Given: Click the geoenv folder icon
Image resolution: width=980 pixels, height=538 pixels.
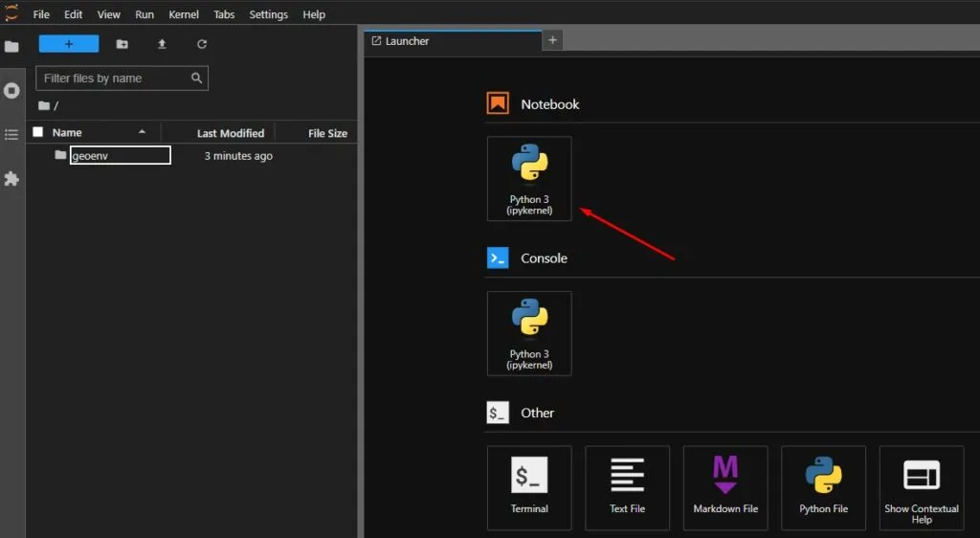Looking at the screenshot, I should tap(60, 155).
